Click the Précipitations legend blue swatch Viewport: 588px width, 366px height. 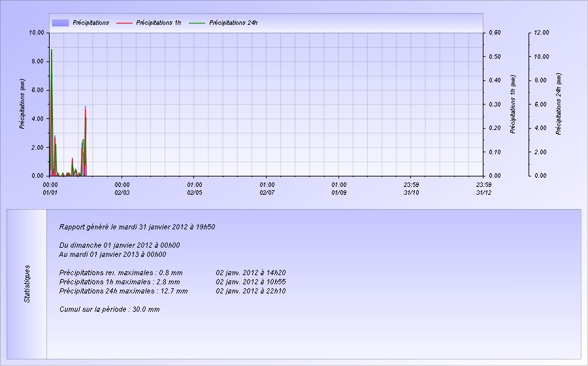click(x=60, y=23)
